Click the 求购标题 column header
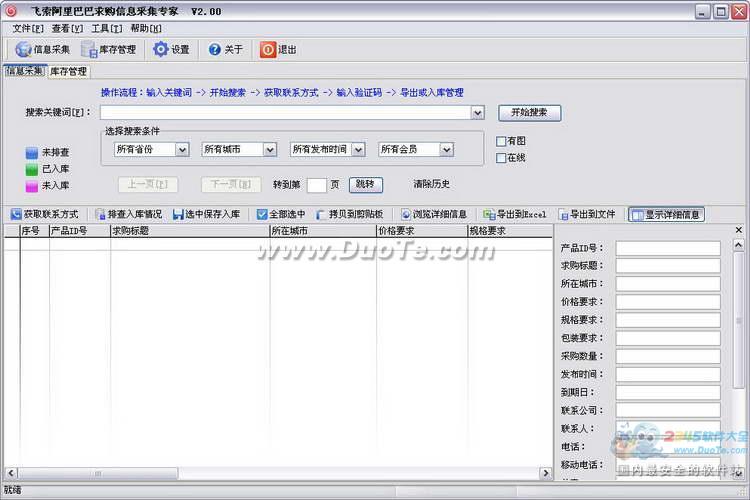The image size is (750, 500). tap(190, 231)
